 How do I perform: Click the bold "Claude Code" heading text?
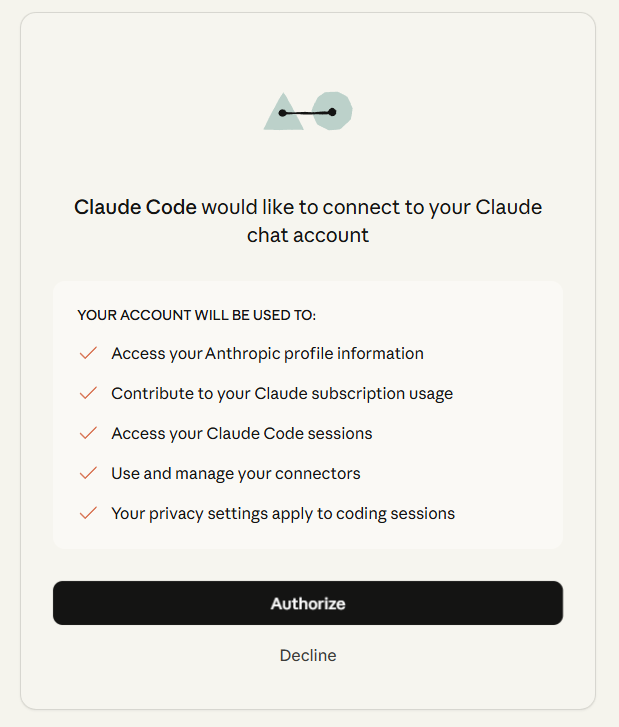135,208
